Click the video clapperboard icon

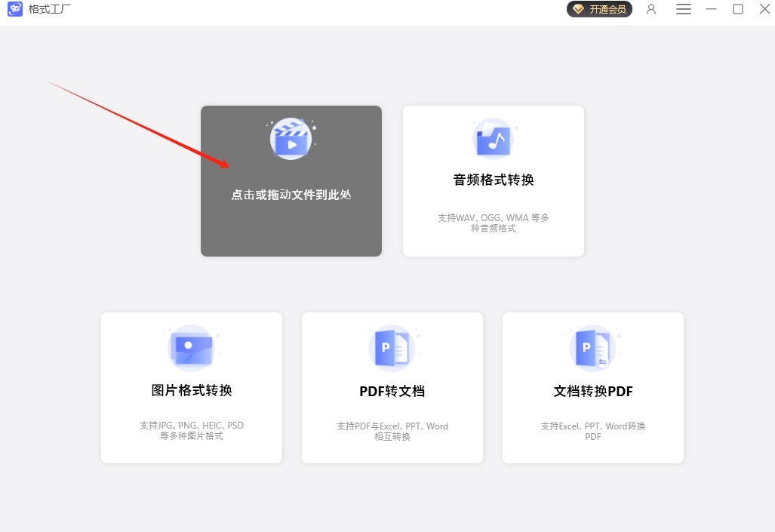[291, 139]
